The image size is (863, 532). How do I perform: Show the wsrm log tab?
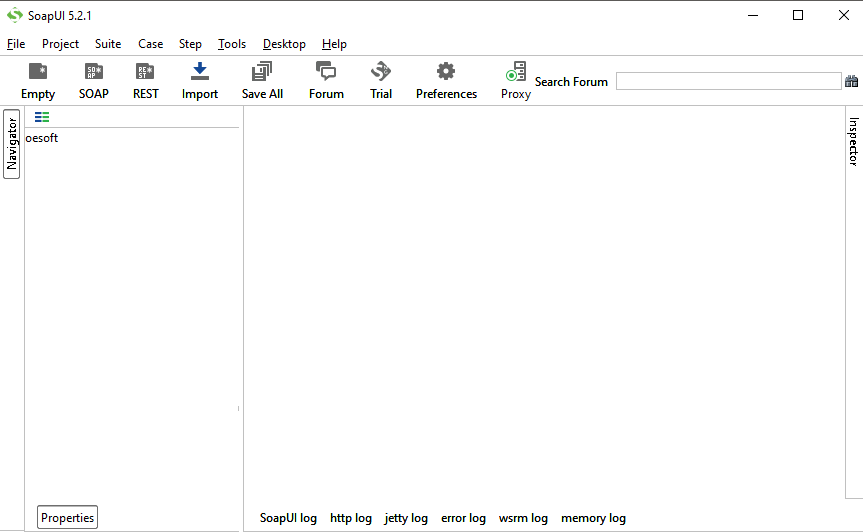point(523,518)
